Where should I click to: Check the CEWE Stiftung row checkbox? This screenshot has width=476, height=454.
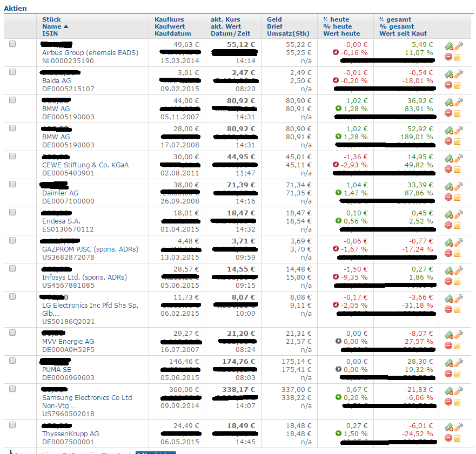point(12,156)
